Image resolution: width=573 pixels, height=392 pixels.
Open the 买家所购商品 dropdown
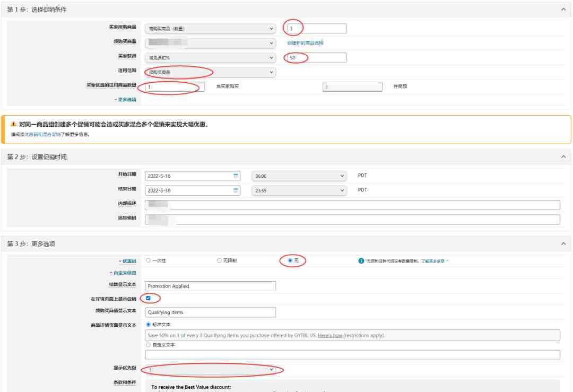point(211,29)
